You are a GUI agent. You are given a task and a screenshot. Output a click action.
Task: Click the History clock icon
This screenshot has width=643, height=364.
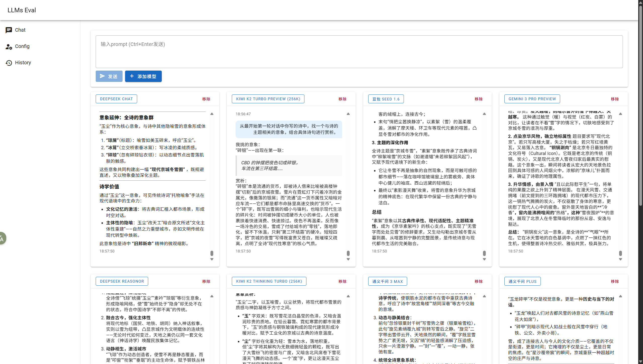click(9, 63)
